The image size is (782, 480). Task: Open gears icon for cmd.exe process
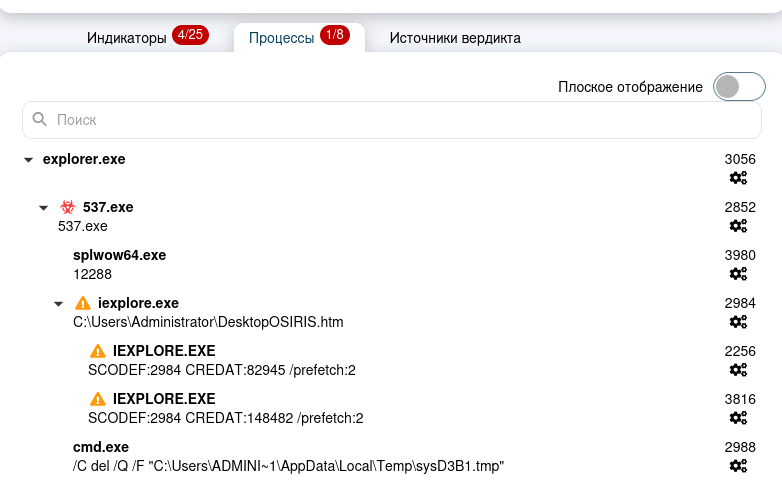(x=738, y=466)
